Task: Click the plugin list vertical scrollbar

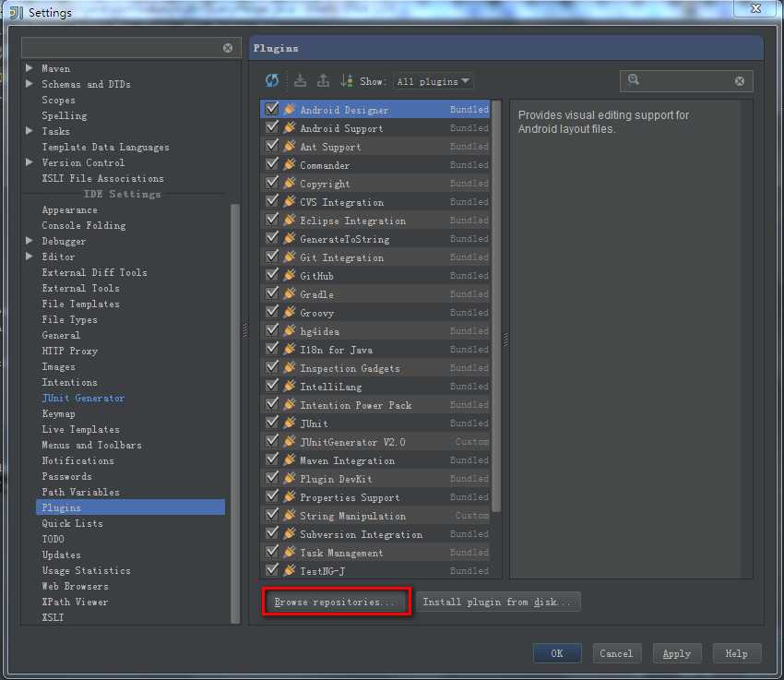Action: pyautogui.click(x=496, y=306)
